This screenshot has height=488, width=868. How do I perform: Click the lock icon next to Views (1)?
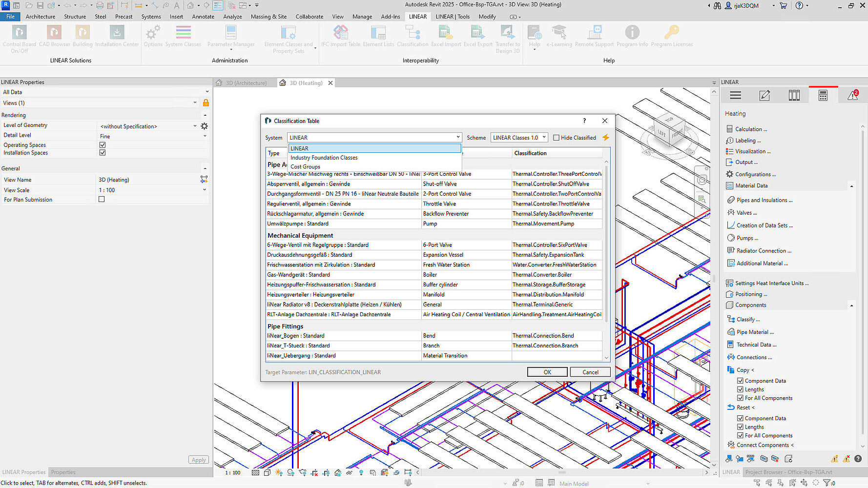tap(206, 102)
